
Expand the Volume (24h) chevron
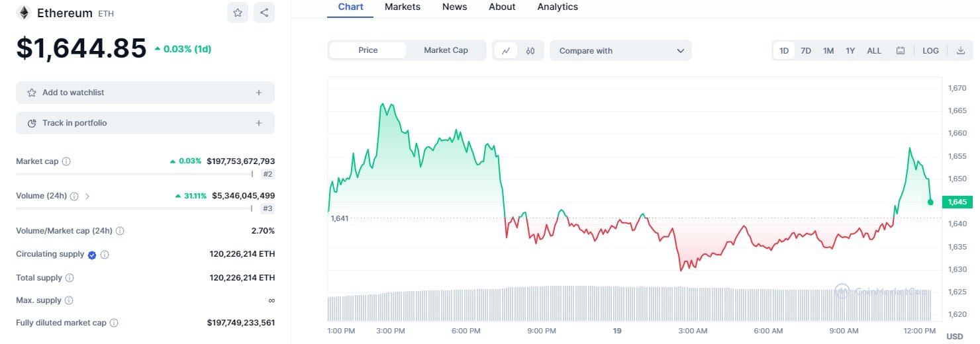tap(87, 196)
